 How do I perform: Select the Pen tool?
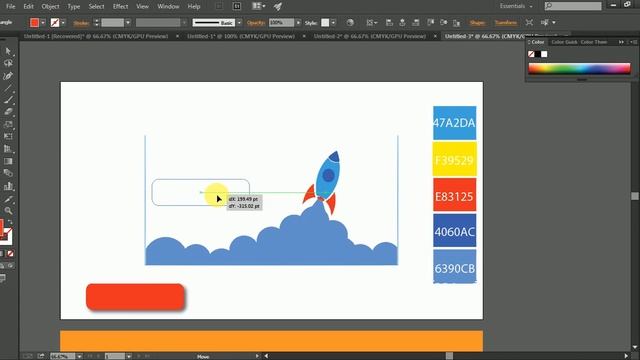(x=8, y=76)
